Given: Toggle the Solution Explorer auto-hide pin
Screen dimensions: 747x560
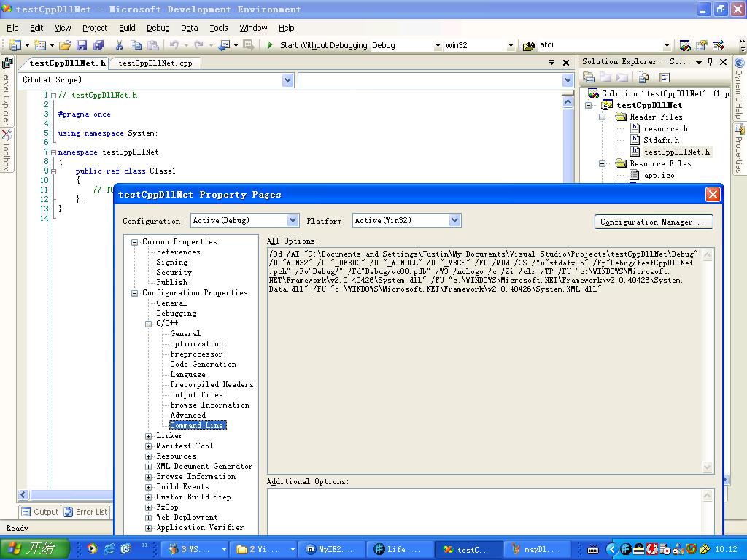Looking at the screenshot, I should (710, 62).
